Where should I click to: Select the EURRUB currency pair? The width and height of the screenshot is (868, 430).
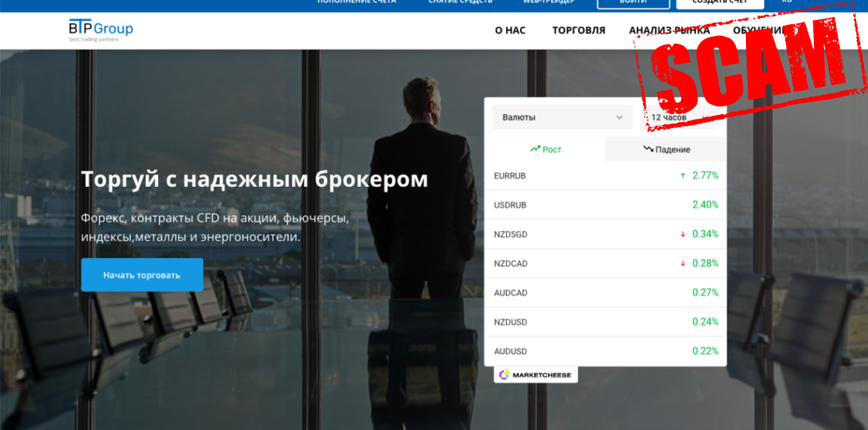point(509,176)
